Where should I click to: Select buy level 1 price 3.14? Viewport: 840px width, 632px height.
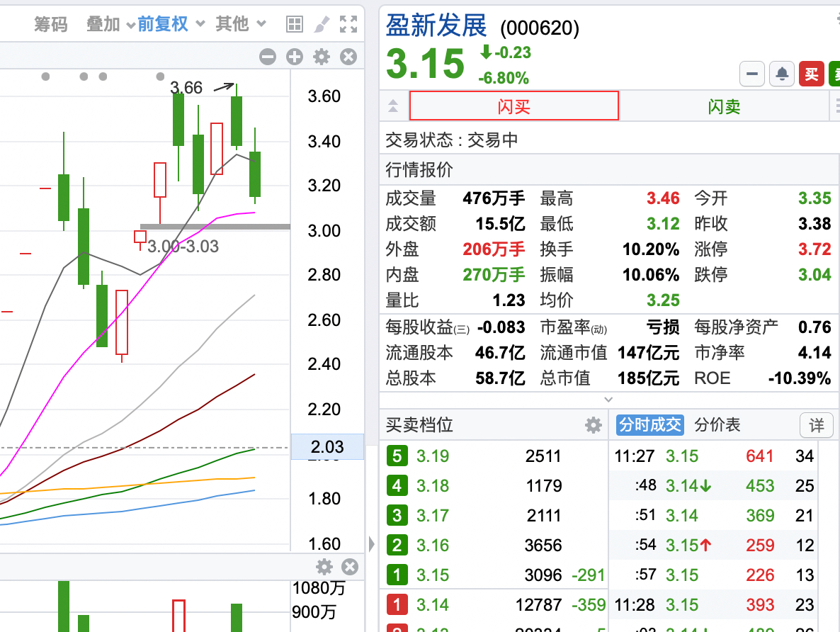(x=433, y=604)
